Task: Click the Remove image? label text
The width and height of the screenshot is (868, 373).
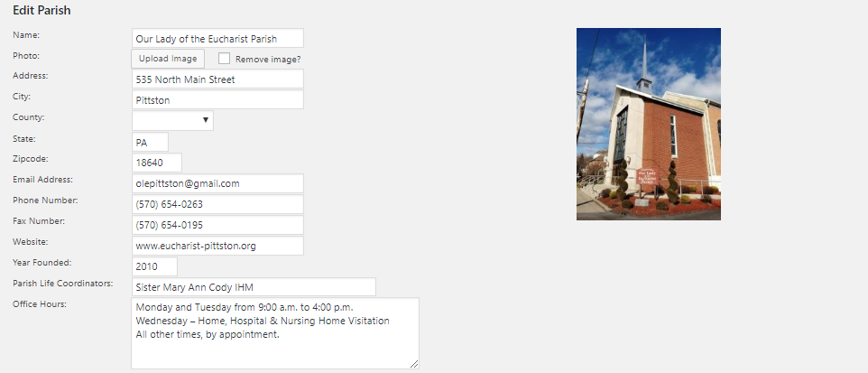Action: point(268,60)
